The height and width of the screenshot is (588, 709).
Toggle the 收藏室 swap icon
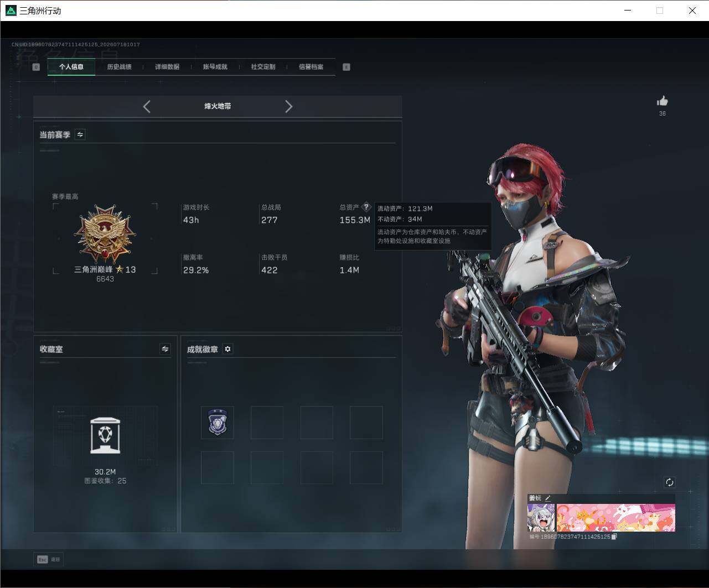click(x=165, y=349)
